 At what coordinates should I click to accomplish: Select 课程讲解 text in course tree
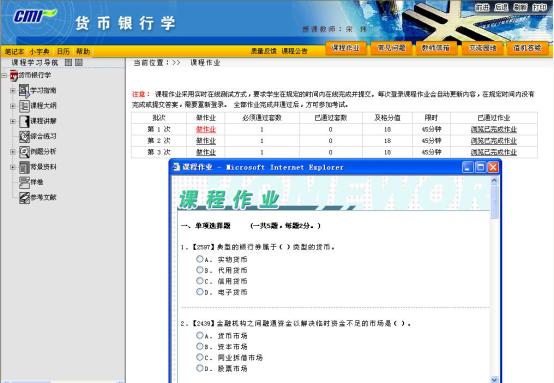pyautogui.click(x=43, y=121)
